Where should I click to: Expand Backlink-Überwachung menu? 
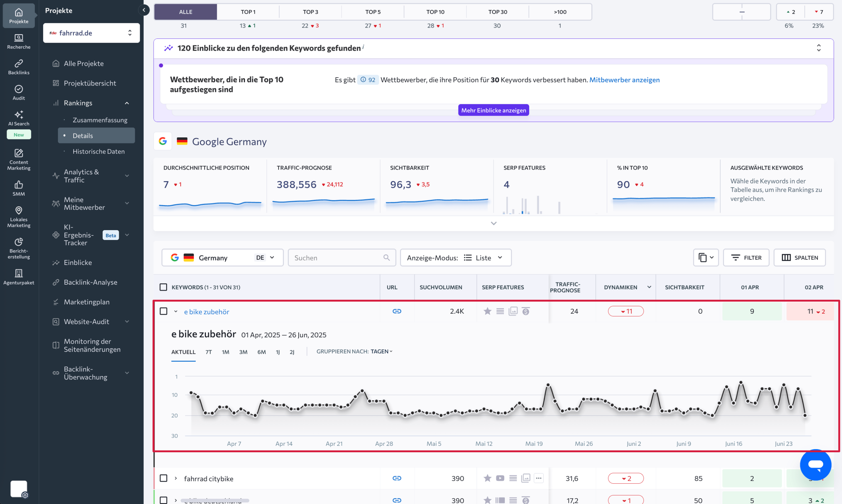click(127, 373)
